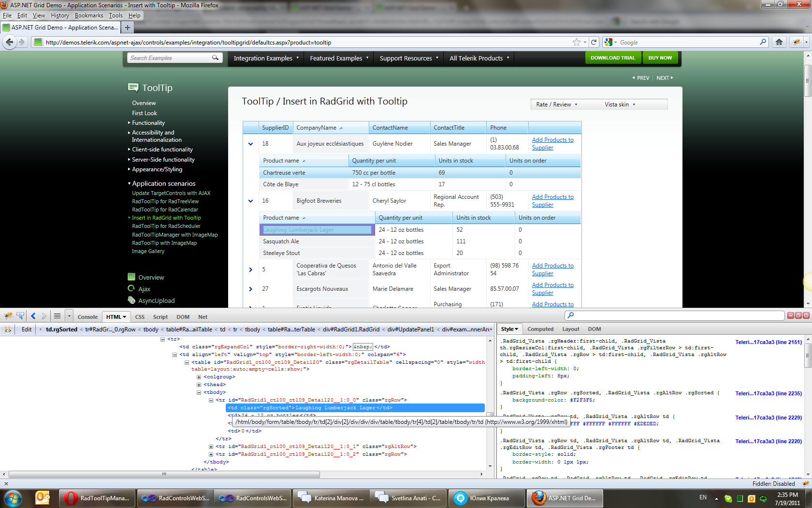Screen dimensions: 812x508
Task: Click the Search Examples magnifier icon
Action: point(215,58)
